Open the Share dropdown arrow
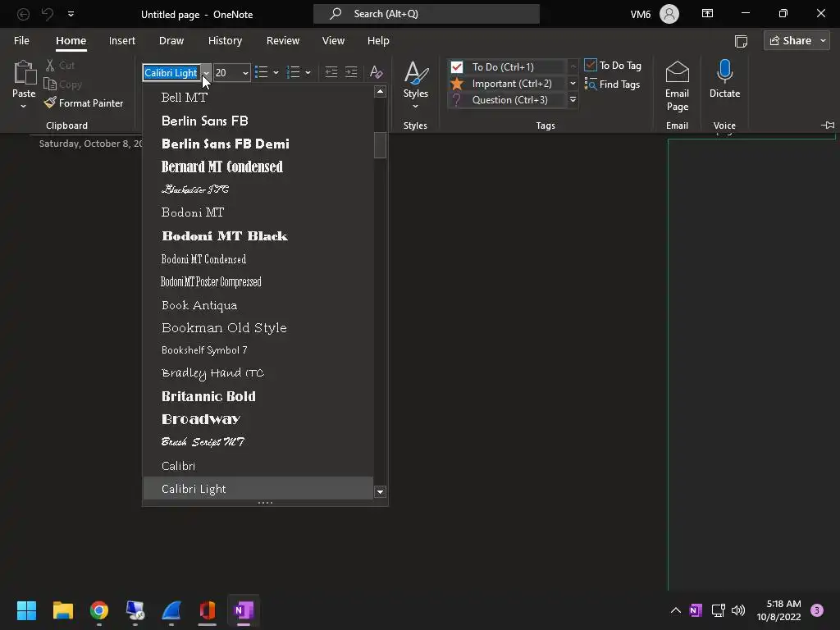840x630 pixels. (824, 41)
